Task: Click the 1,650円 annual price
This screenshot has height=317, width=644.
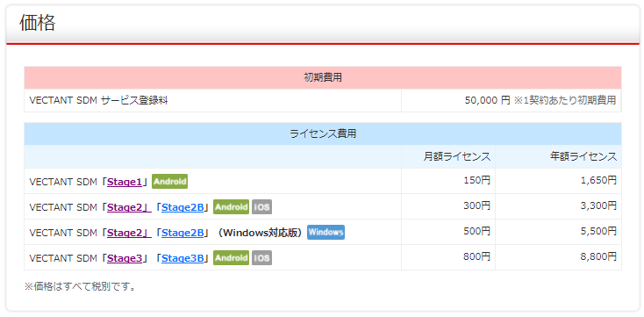Action: pyautogui.click(x=599, y=180)
